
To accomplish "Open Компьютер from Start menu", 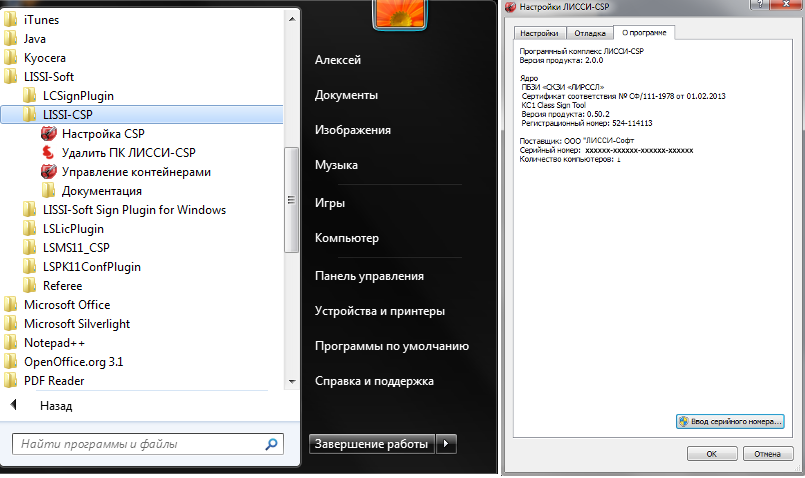I will [347, 238].
